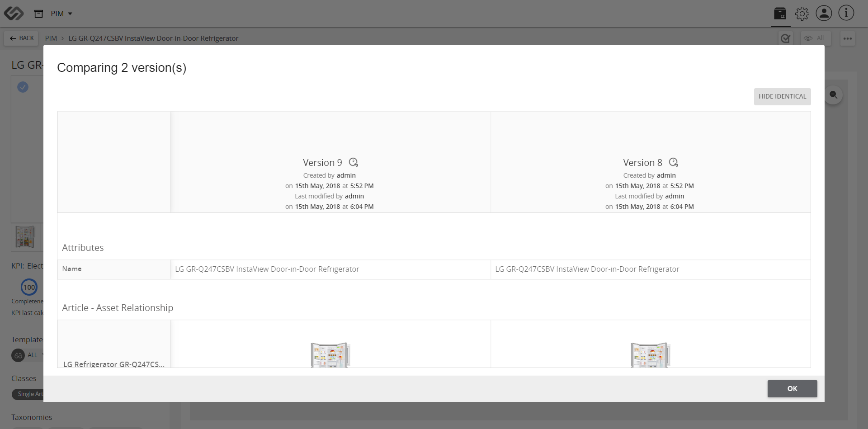Click the Version 9 heading text

[x=322, y=163]
